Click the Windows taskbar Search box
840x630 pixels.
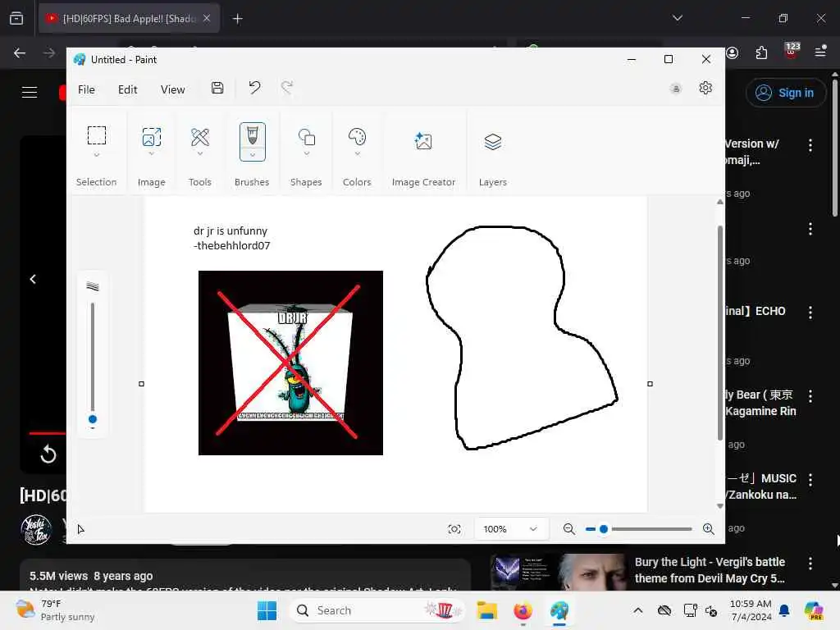(x=377, y=610)
